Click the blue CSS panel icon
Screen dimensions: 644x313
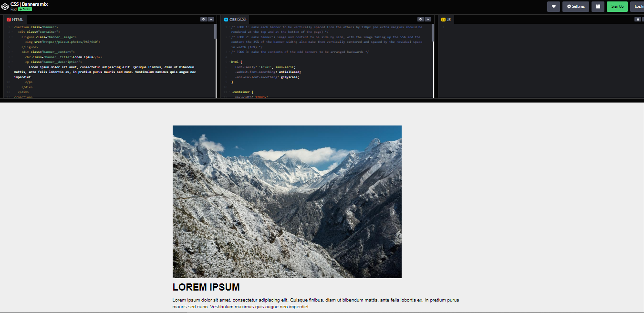pyautogui.click(x=226, y=20)
